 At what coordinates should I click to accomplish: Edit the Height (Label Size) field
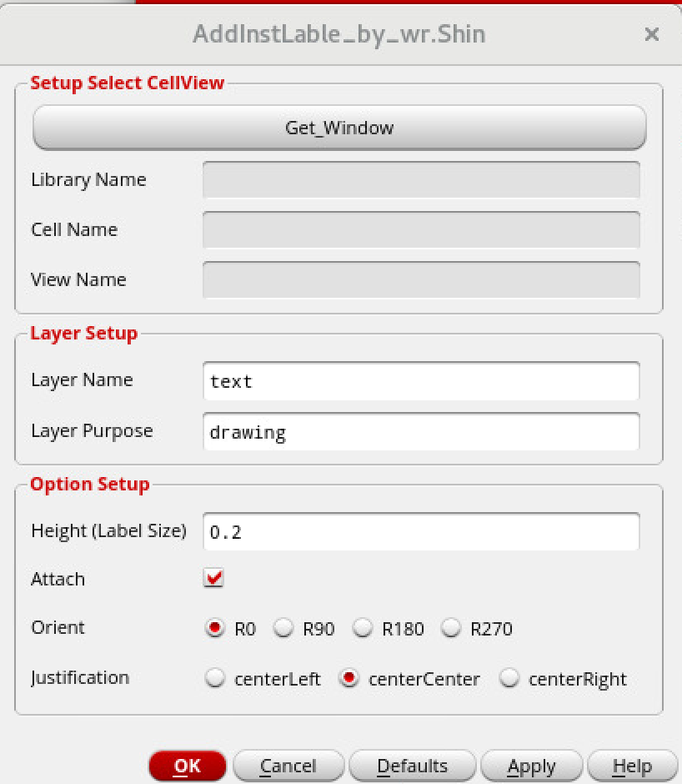pos(421,531)
